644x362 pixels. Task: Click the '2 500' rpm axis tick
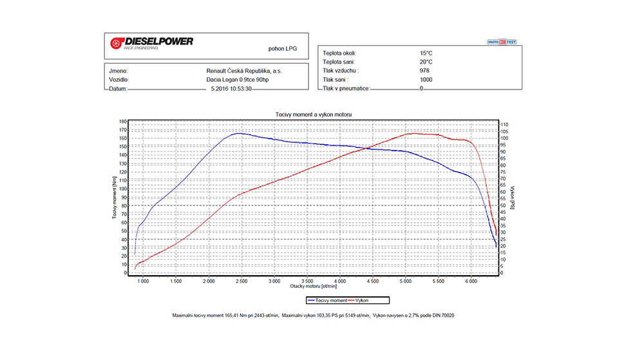point(241,281)
